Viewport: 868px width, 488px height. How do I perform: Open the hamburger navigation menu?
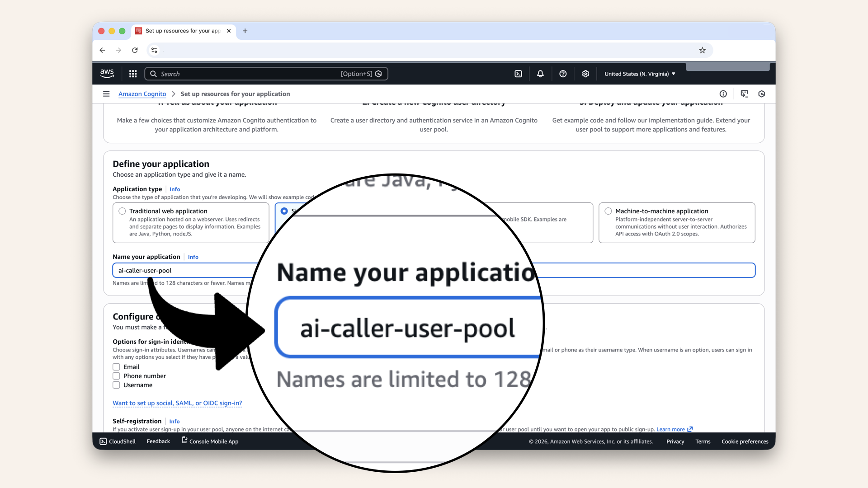pyautogui.click(x=106, y=94)
